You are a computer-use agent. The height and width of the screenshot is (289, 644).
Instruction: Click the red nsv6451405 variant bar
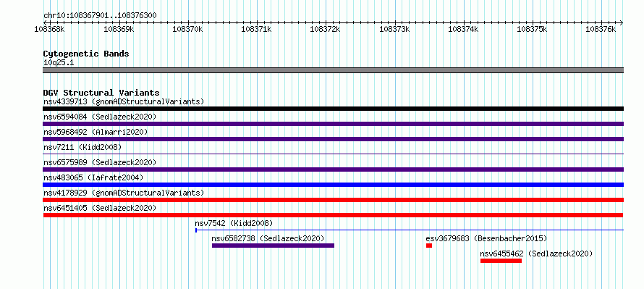coord(333,215)
